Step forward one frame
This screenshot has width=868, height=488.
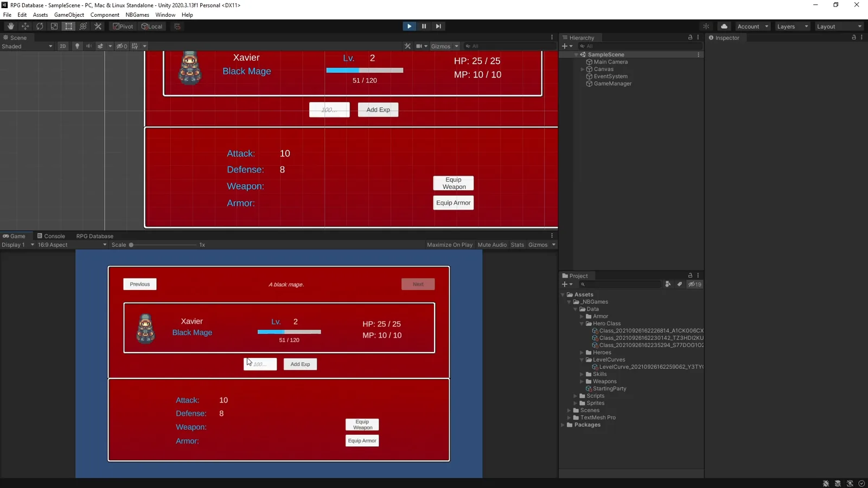(438, 26)
